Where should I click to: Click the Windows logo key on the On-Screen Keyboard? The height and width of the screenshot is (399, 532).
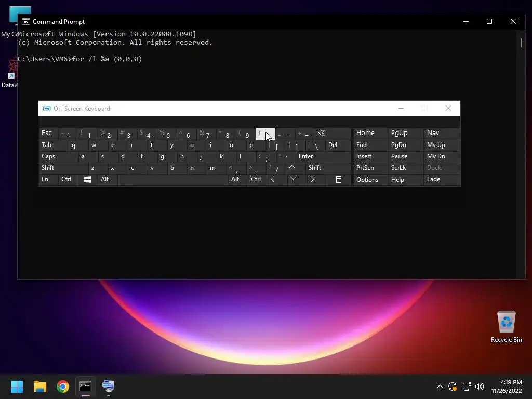(x=87, y=179)
